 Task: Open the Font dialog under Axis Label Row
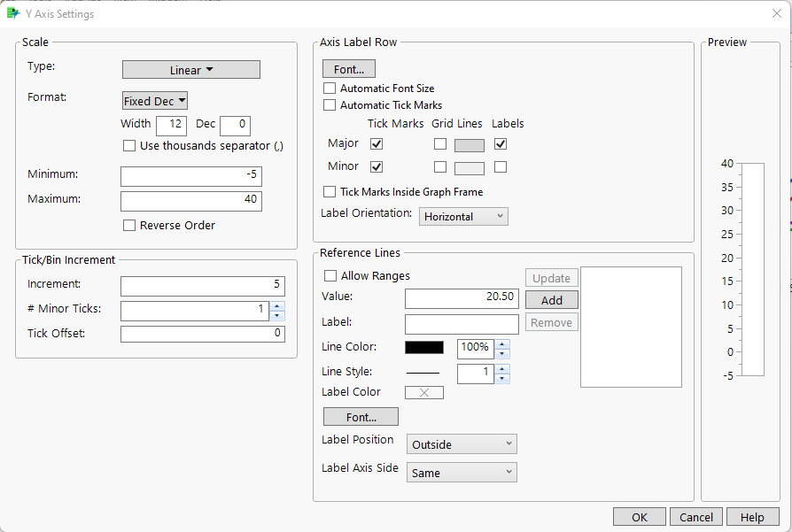348,68
